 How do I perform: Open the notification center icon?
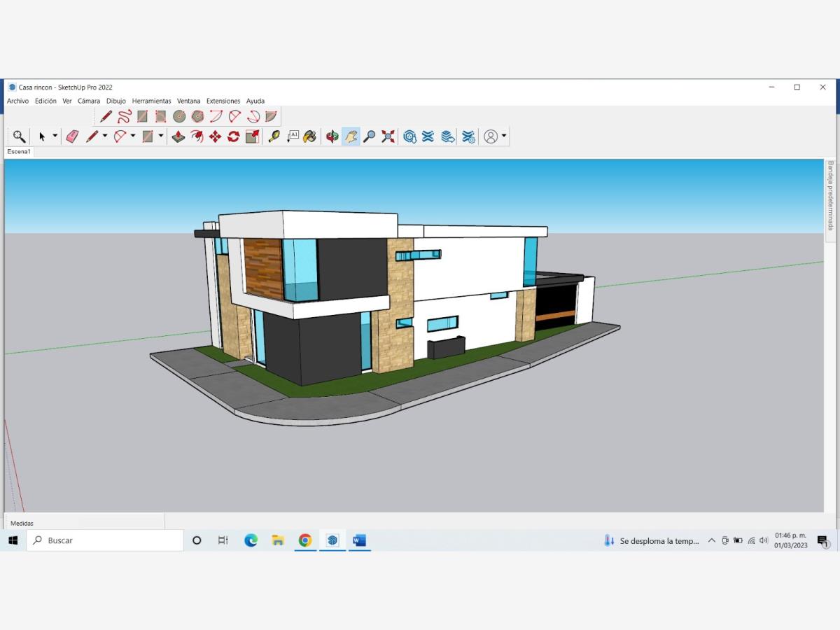point(823,541)
